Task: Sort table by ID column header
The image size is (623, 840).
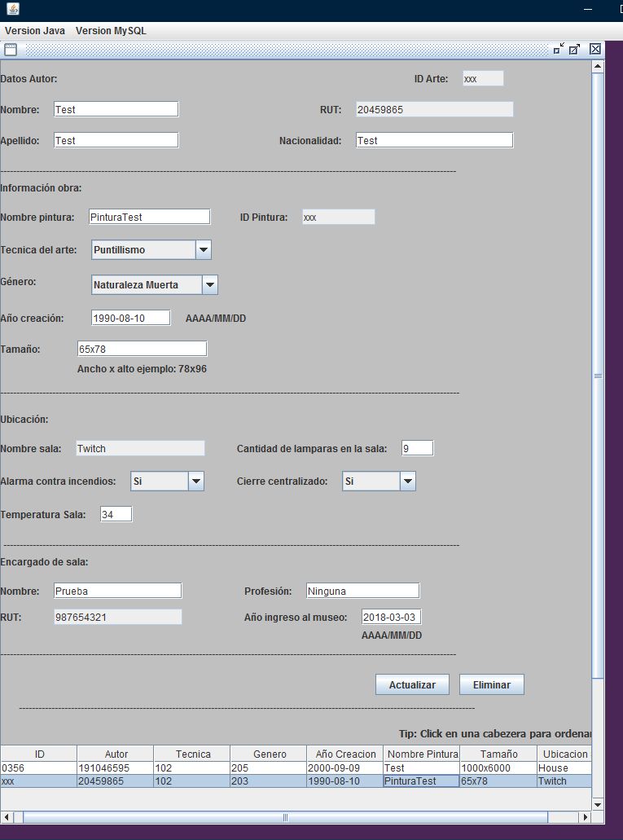Action: (39, 754)
